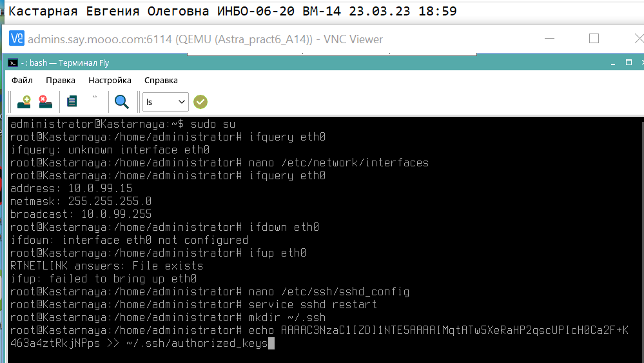Open the Правка menu
The image size is (644, 363).
[x=61, y=81]
